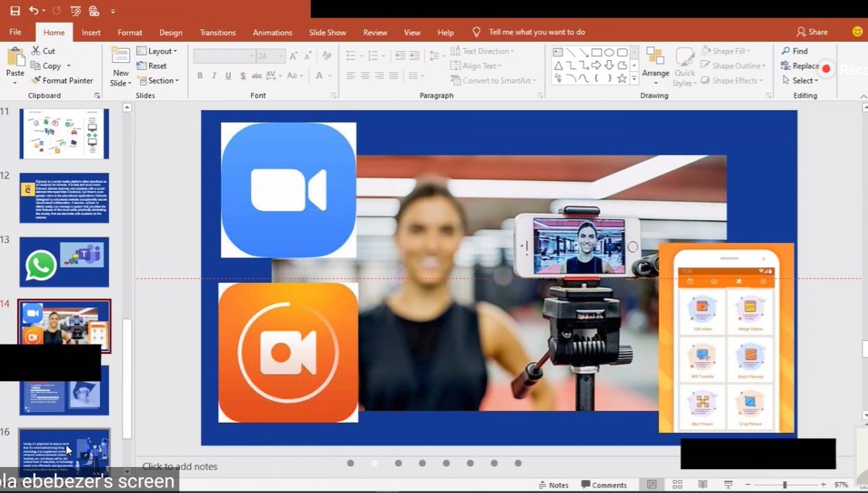
Task: Pick the star shape in gallery
Action: coord(621,78)
